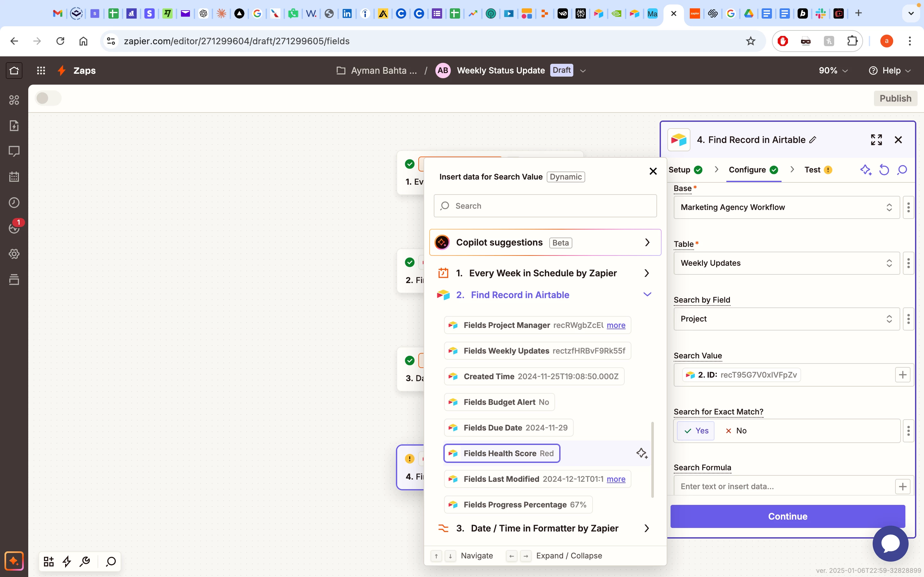The image size is (924, 577).
Task: Collapse the Find Record in Airtable section
Action: coord(647,295)
